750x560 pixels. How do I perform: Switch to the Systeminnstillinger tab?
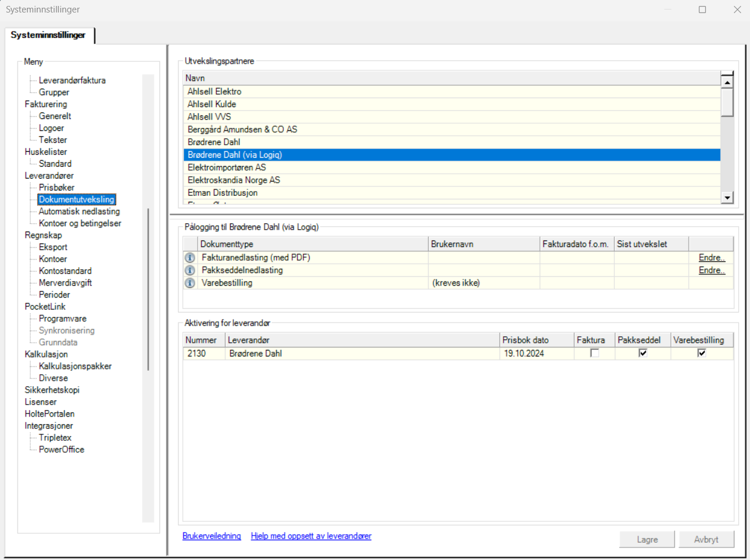48,35
